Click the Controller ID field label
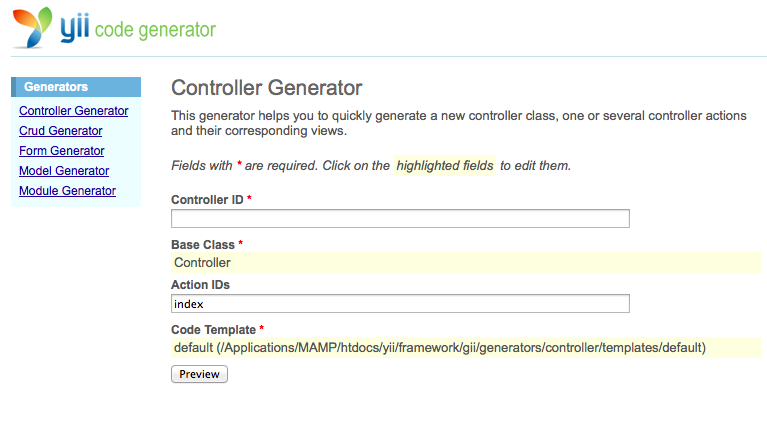767x439 pixels. click(x=207, y=200)
